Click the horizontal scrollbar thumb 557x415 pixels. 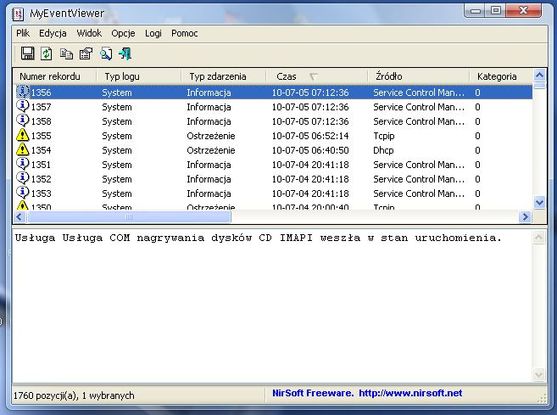tap(129, 217)
